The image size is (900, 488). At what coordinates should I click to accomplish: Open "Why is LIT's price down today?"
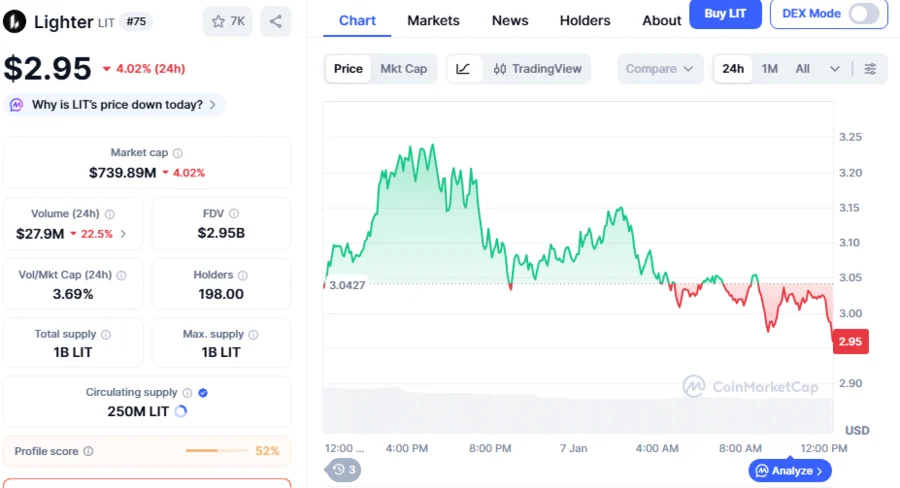click(116, 105)
